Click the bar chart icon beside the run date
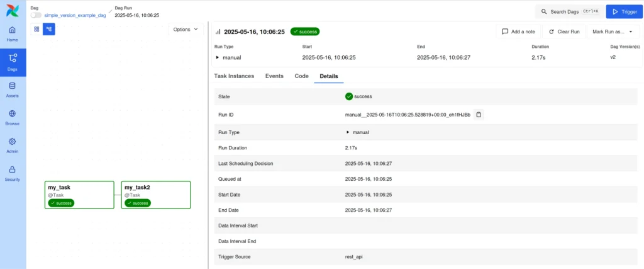 click(x=218, y=31)
